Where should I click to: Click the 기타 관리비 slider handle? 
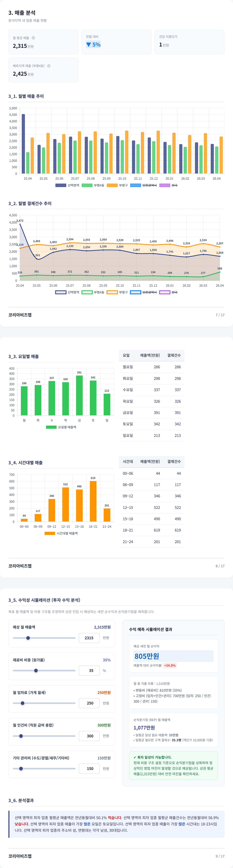[x=21, y=769]
